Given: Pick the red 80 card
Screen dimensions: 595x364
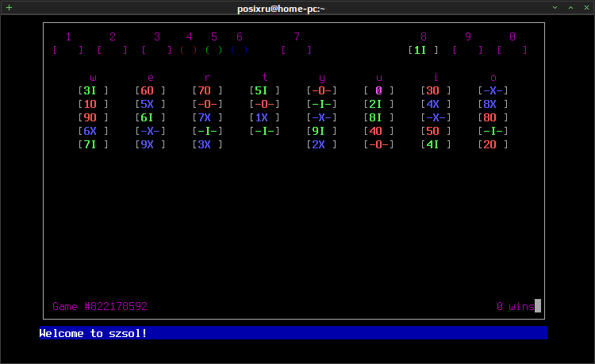Looking at the screenshot, I should point(493,117).
